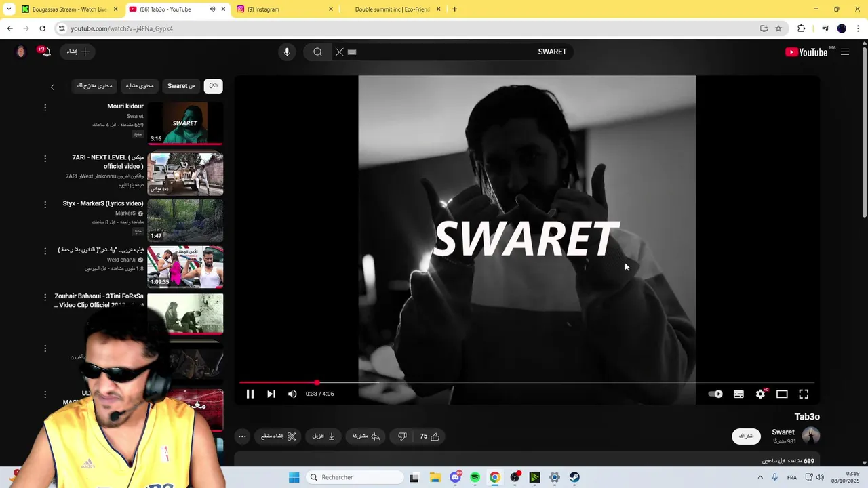
Task: Go back in browser history
Action: [9, 28]
